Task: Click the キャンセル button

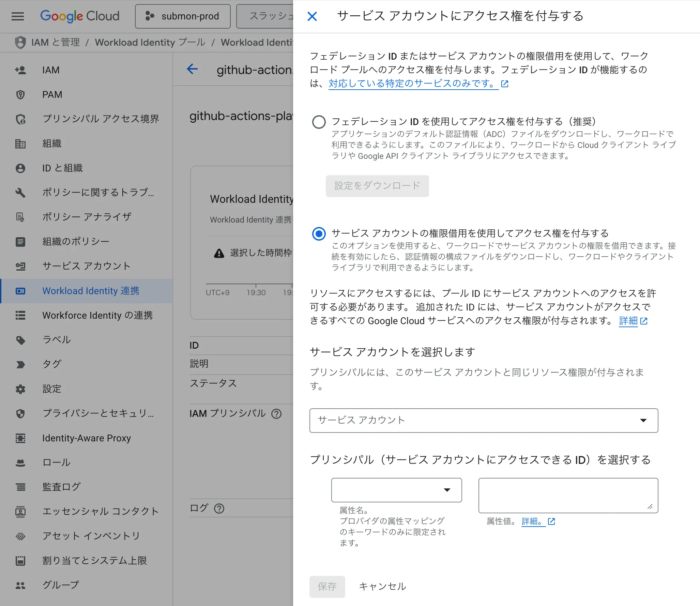Action: (x=382, y=587)
